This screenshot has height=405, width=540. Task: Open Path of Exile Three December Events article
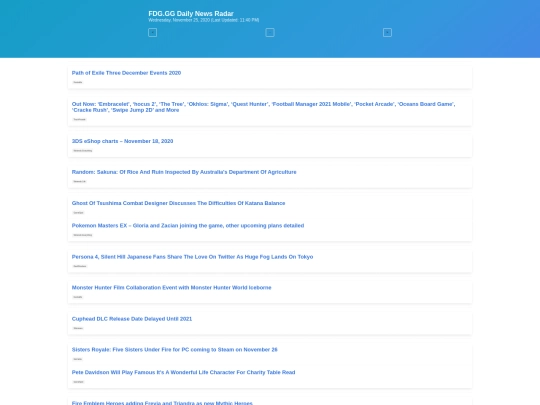pyautogui.click(x=126, y=73)
